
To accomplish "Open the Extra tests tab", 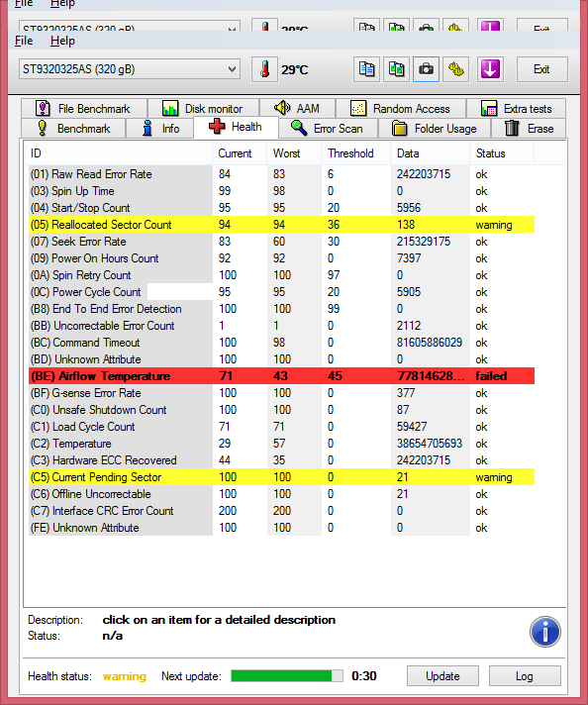I will (x=516, y=109).
